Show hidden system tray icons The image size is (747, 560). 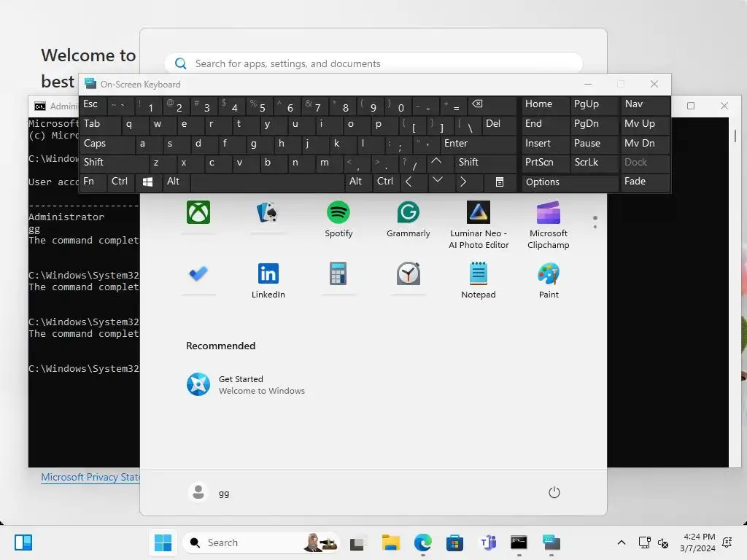tap(622, 542)
